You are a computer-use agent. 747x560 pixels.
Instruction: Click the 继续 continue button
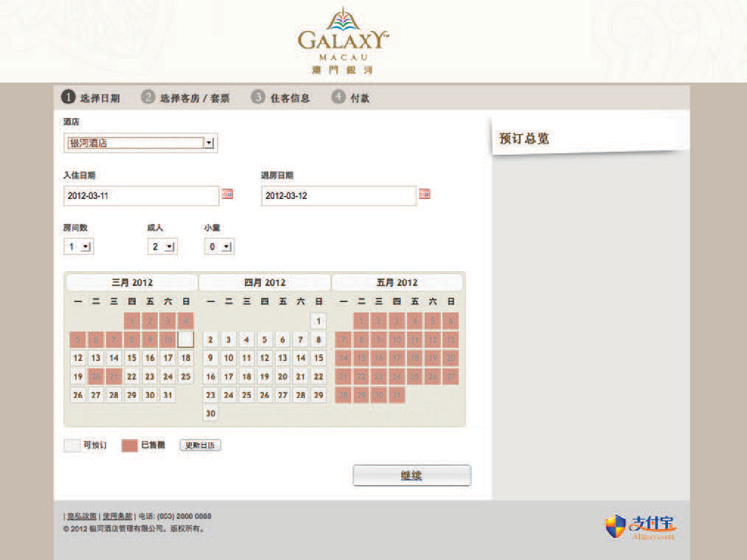tap(411, 476)
